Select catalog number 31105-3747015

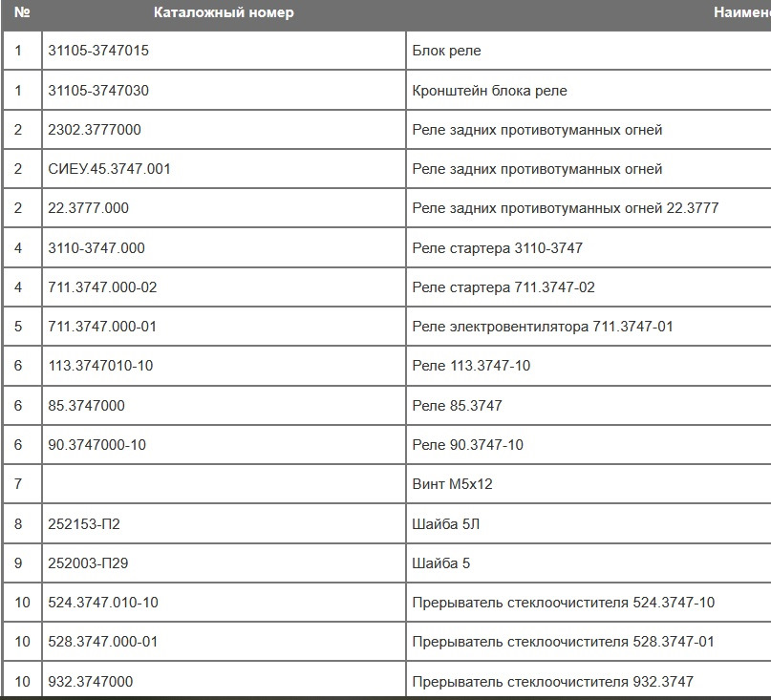click(98, 51)
